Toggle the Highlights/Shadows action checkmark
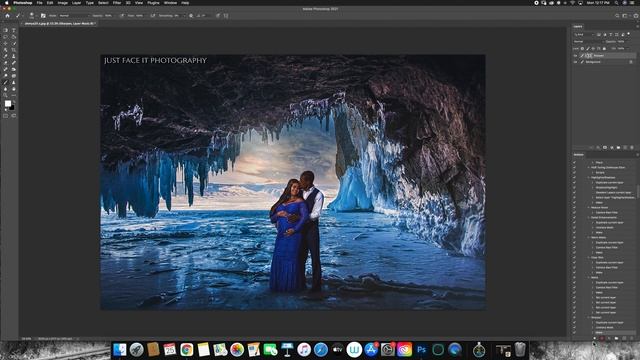The width and height of the screenshot is (640, 360). pos(574,178)
